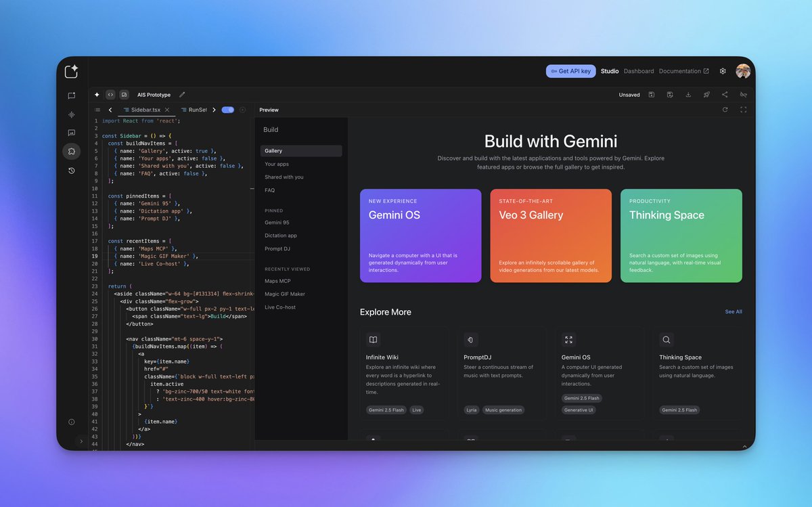Click the See All link
Image resolution: width=812 pixels, height=507 pixels.
click(734, 312)
